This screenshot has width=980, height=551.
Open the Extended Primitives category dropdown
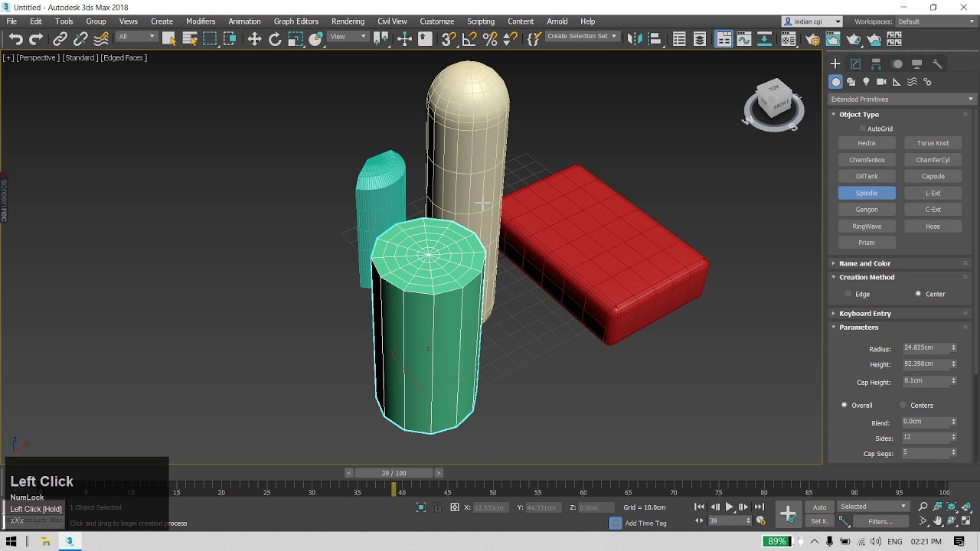click(902, 99)
